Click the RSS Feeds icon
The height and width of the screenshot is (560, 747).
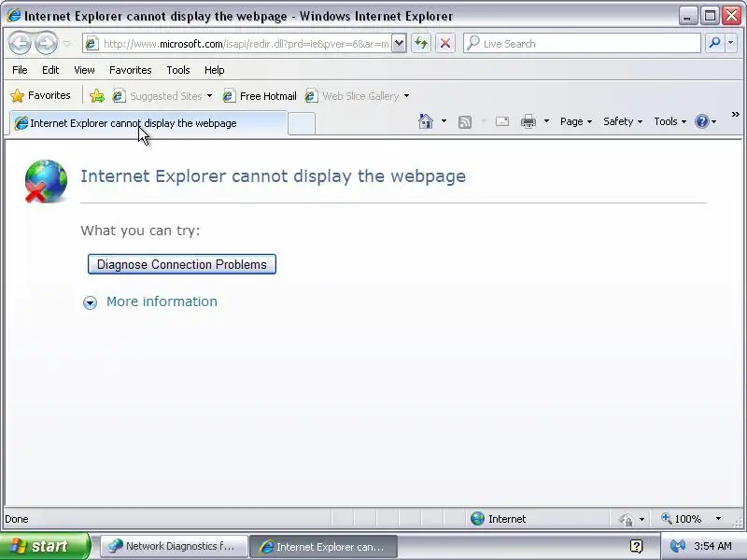(464, 122)
